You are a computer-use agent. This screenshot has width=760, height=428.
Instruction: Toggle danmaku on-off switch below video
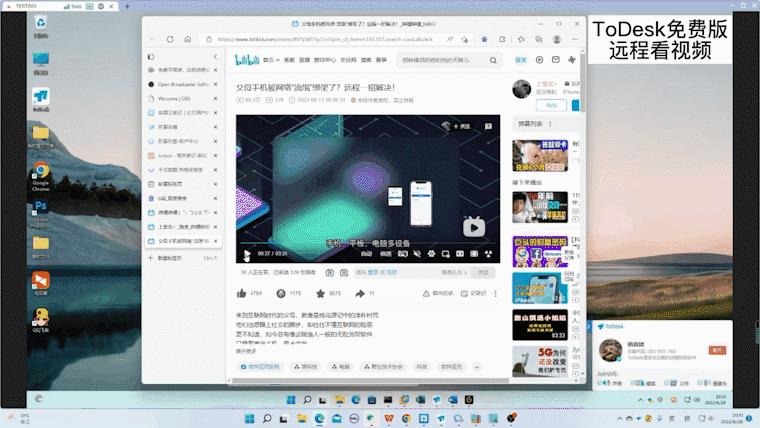(x=330, y=273)
